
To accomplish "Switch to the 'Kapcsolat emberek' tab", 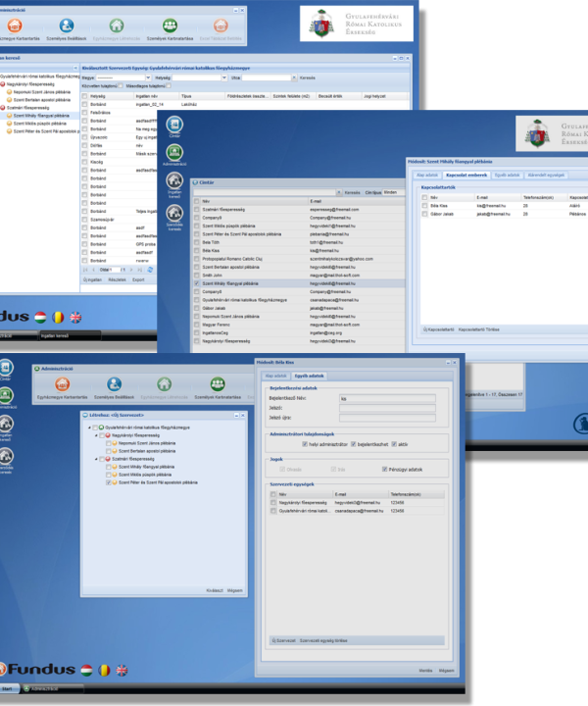I will (x=466, y=174).
